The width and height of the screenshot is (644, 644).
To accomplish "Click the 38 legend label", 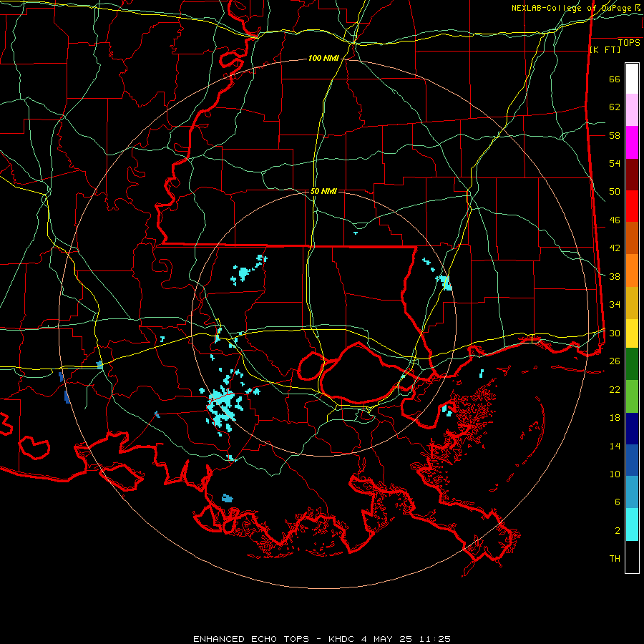I will [615, 276].
